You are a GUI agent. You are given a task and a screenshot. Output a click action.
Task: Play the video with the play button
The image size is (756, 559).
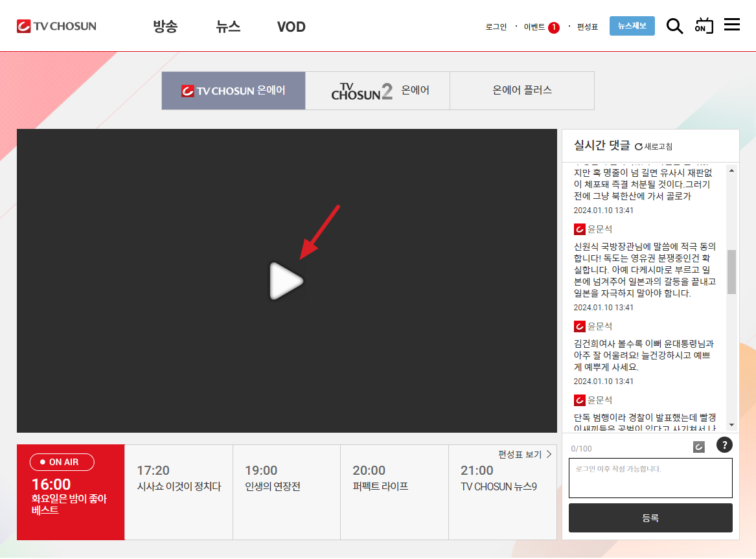coord(286,281)
